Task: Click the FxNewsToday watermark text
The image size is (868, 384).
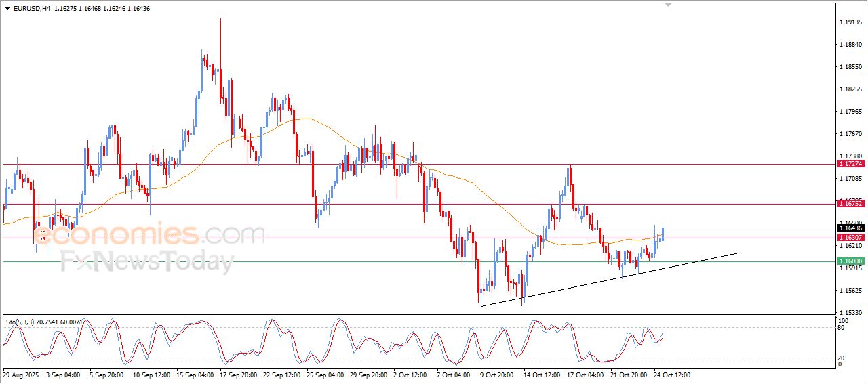Action: 146,261
